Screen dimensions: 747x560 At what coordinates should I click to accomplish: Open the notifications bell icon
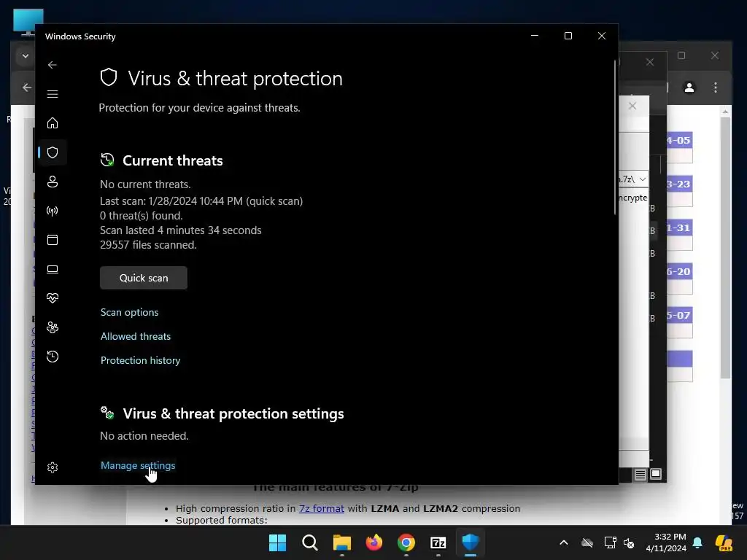[697, 542]
